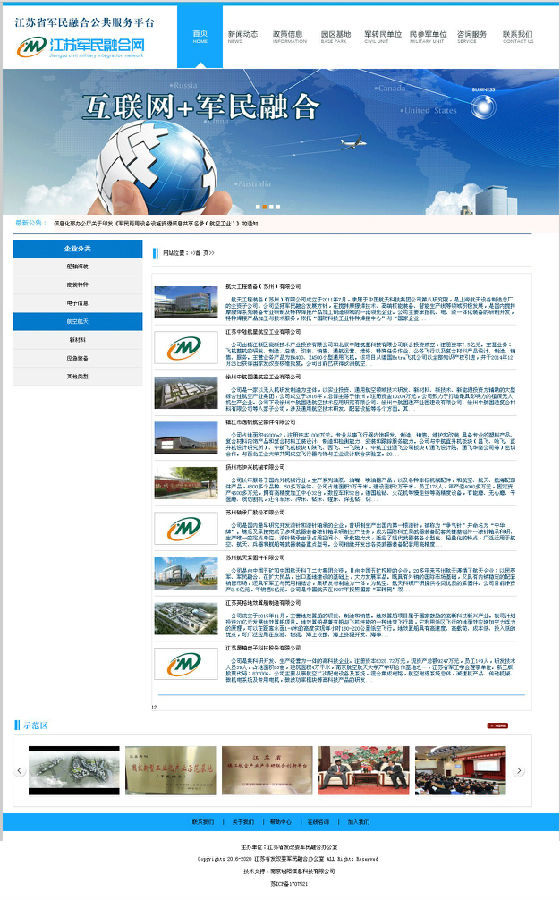Choose the 电子信息 sidebar category

[77, 303]
